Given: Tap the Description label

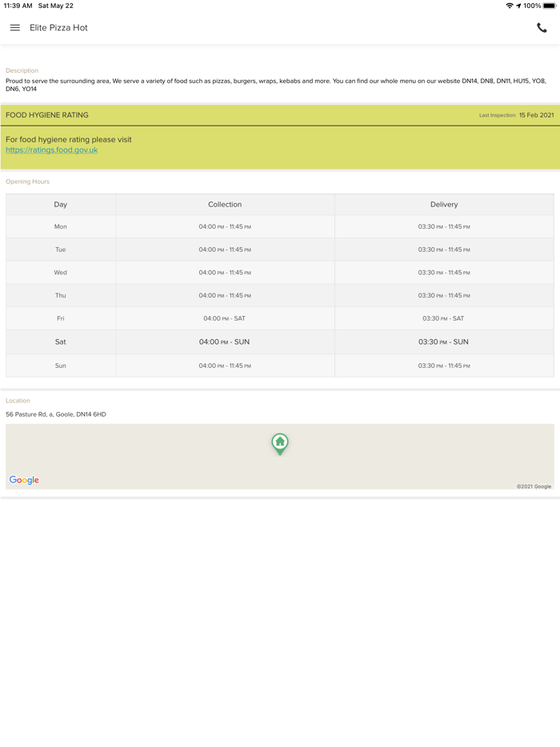Looking at the screenshot, I should pyautogui.click(x=22, y=70).
